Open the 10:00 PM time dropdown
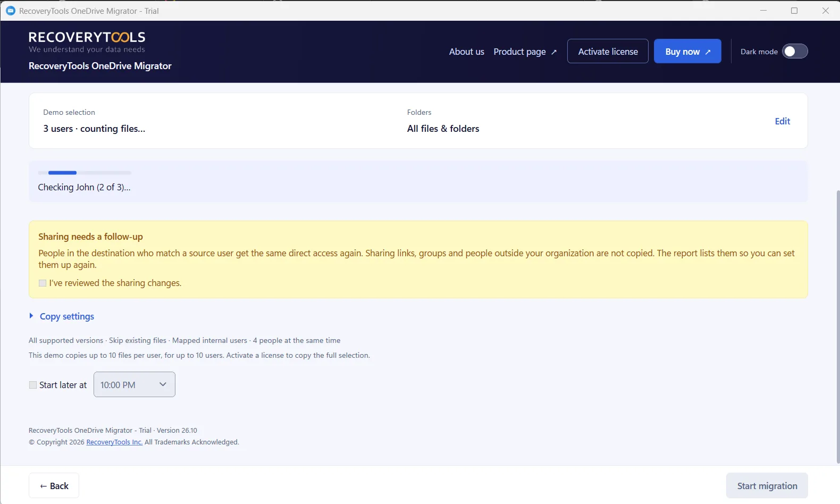This screenshot has width=840, height=504. (x=135, y=384)
